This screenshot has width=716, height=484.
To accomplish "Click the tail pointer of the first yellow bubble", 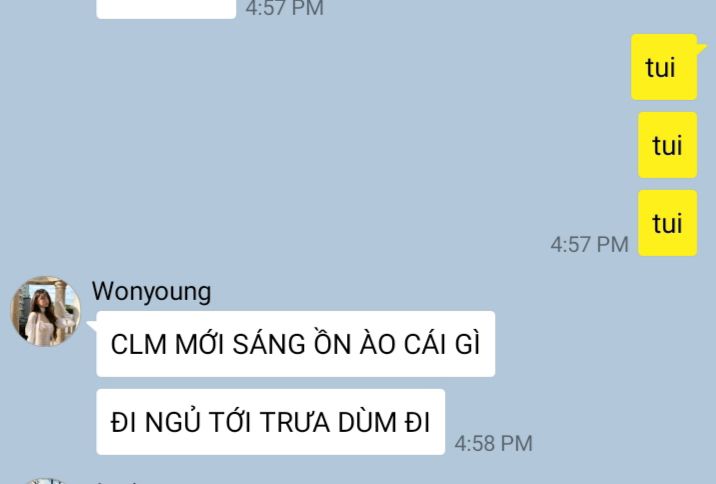I will pos(702,47).
